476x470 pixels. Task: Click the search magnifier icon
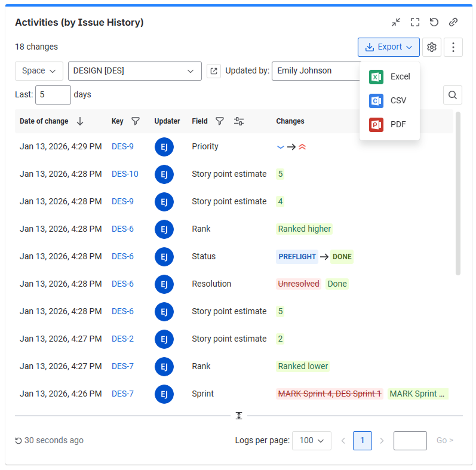[x=453, y=95]
